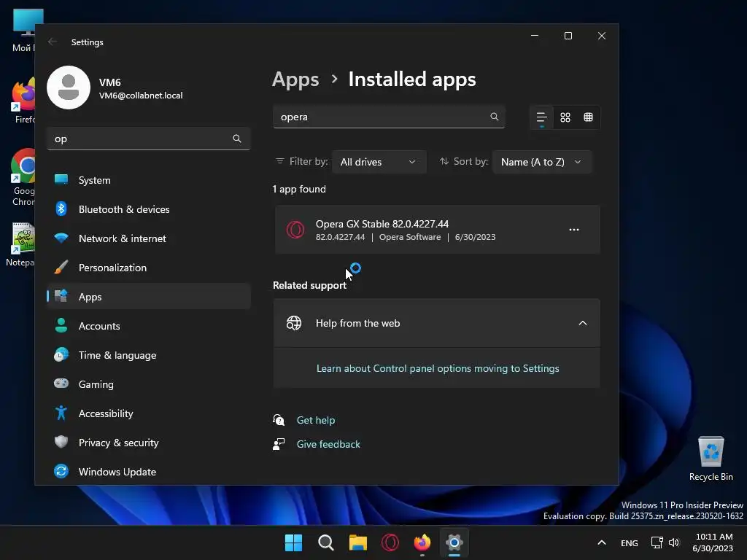Click the Opera GX app logo

click(x=295, y=230)
